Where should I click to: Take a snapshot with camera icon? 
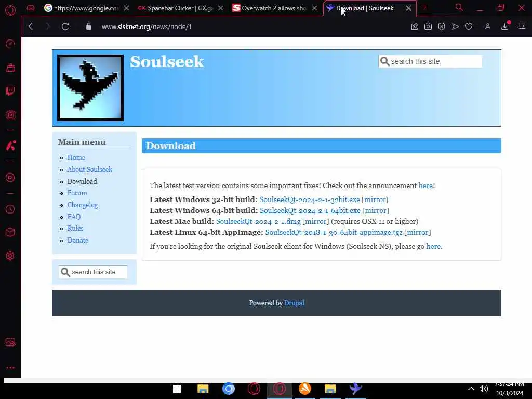click(428, 26)
